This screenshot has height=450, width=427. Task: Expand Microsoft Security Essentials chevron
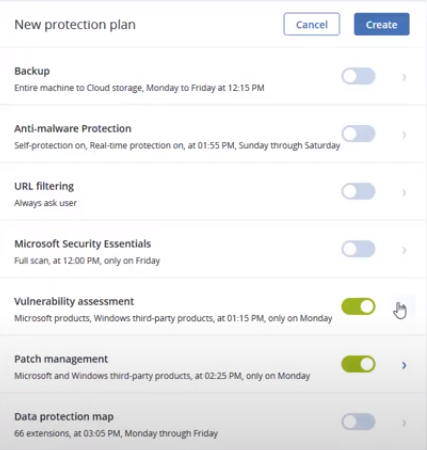pyautogui.click(x=404, y=250)
